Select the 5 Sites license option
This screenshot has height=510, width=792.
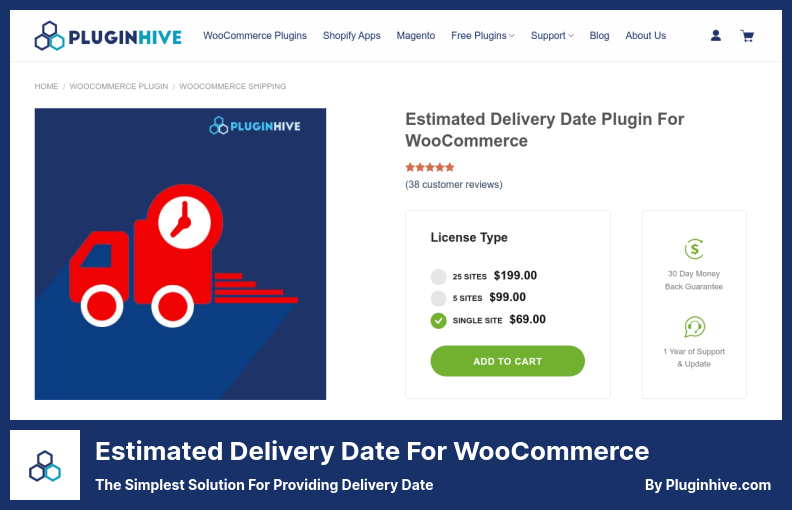[438, 298]
